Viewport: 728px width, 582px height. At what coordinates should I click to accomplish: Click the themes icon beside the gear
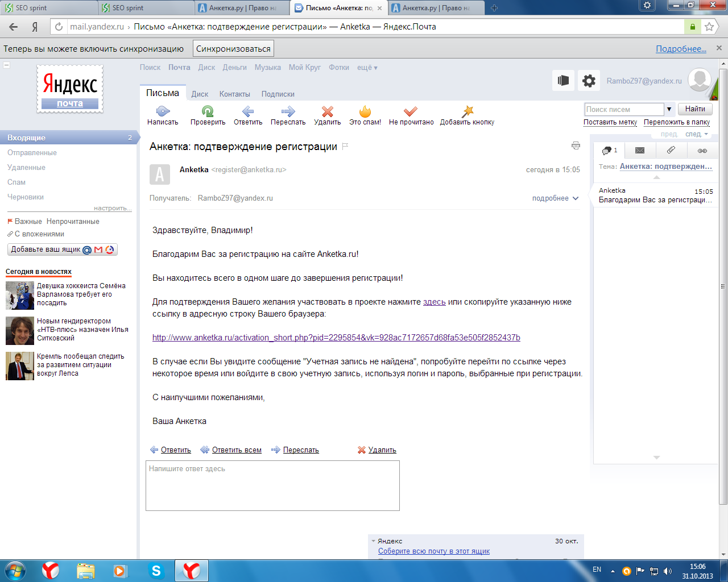(563, 81)
